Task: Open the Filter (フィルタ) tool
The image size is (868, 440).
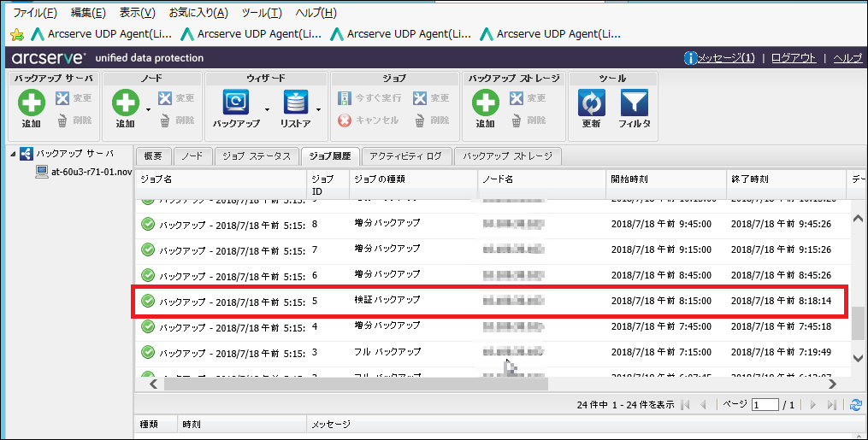Action: pyautogui.click(x=635, y=109)
